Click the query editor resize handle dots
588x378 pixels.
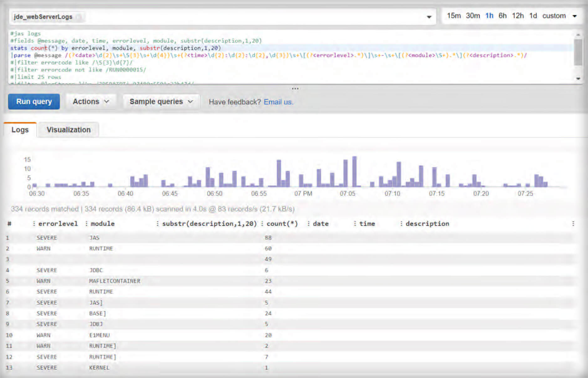point(295,89)
